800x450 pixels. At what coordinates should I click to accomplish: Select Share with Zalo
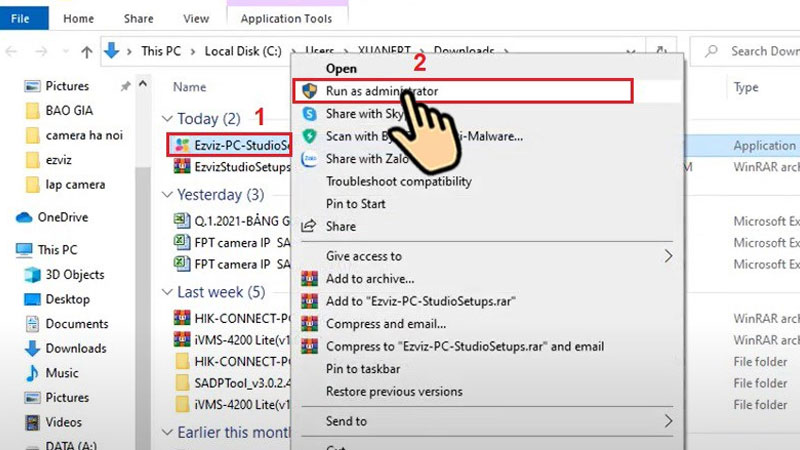[x=367, y=159]
